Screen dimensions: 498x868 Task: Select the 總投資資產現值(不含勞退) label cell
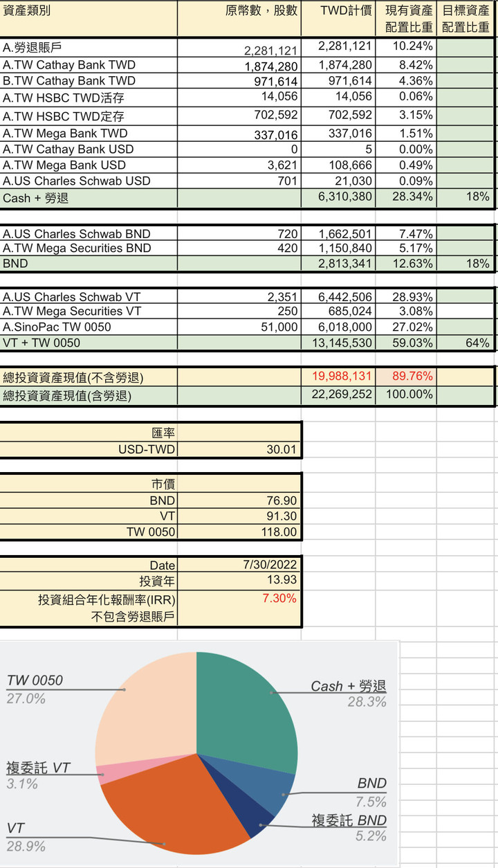click(x=89, y=377)
